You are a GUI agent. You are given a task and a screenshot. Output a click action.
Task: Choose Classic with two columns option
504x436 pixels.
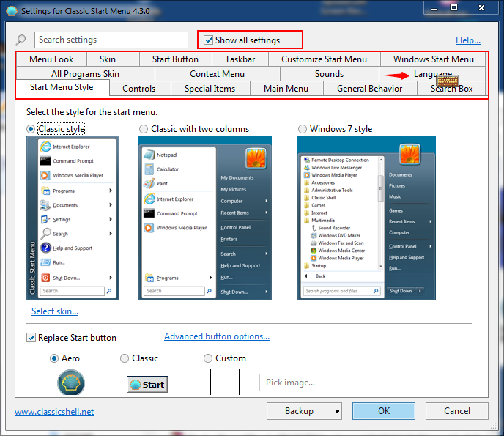[x=144, y=129]
